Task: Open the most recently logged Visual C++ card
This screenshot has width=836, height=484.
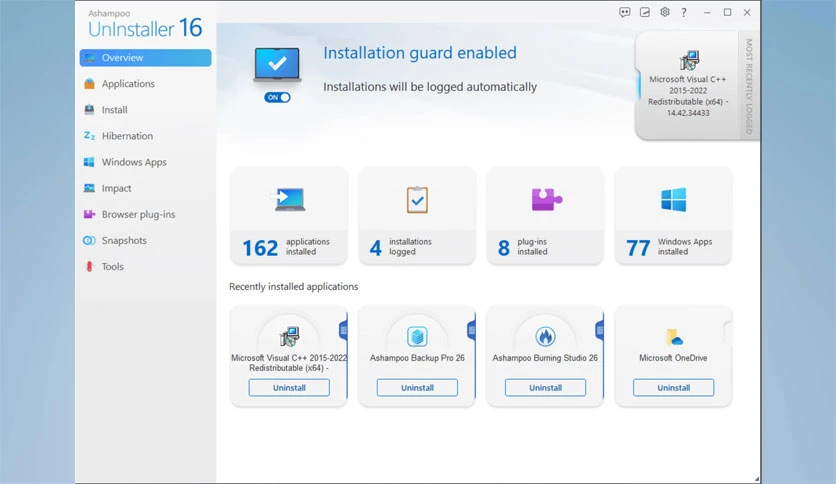Action: click(x=687, y=85)
